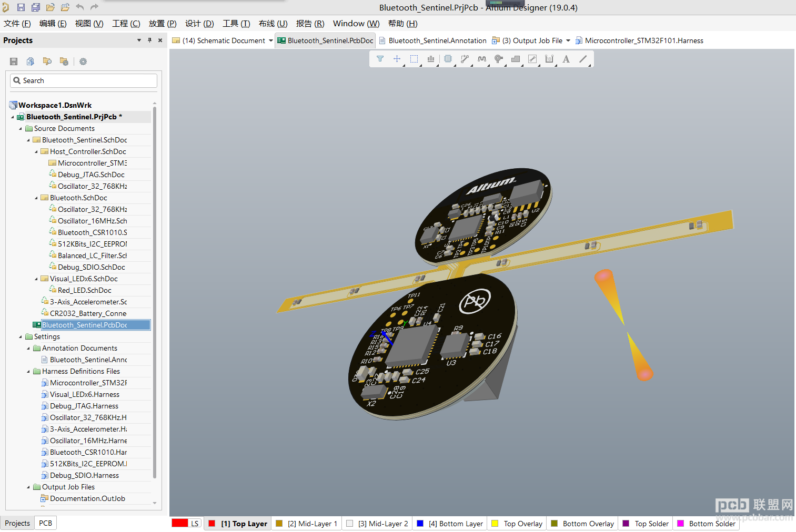796x532 pixels.
Task: Click the track tuning serpentine icon
Action: [x=482, y=59]
